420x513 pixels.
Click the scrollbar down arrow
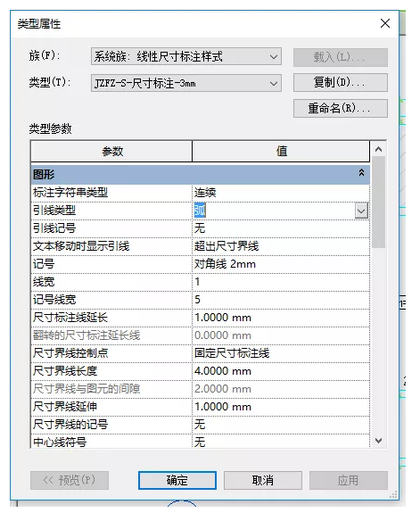(378, 441)
